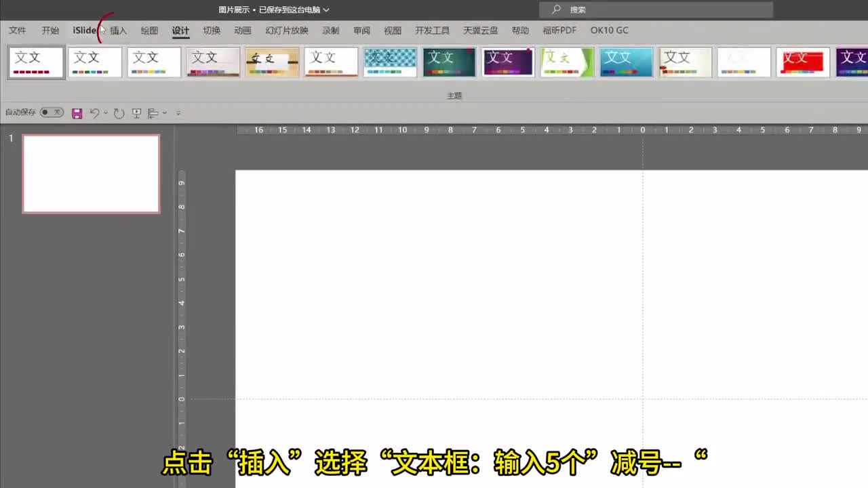Screen dimensions: 868x488
Task: Start slideshow from the quick access toolbar icon
Action: tap(136, 113)
